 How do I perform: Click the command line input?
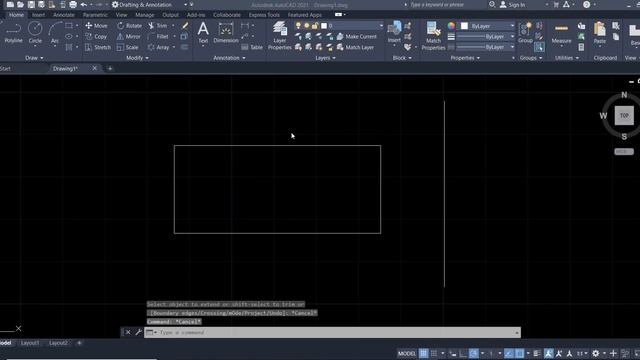click(332, 332)
